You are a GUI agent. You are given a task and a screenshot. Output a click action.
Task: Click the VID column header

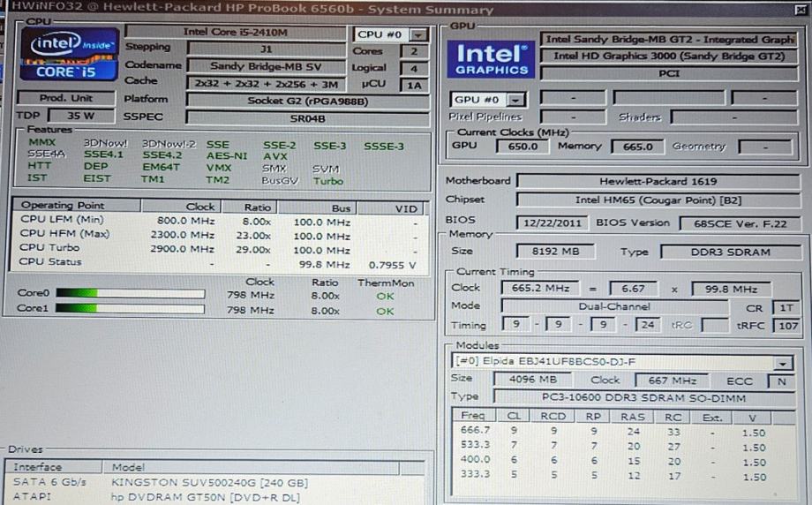(x=391, y=208)
